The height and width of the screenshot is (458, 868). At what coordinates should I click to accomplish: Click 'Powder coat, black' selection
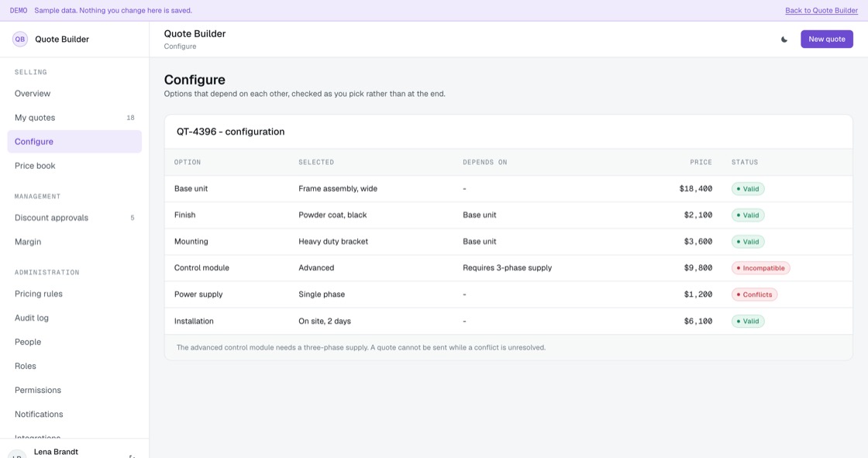point(332,215)
